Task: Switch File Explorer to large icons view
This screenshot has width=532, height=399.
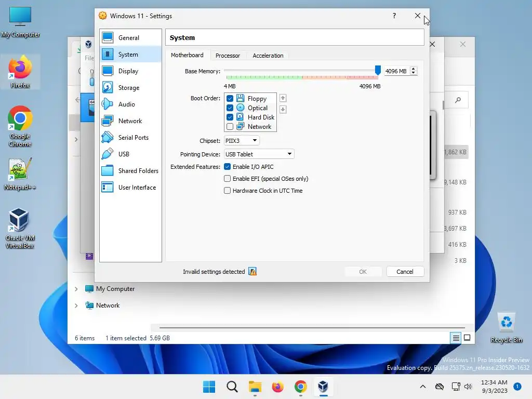Action: tap(467, 338)
